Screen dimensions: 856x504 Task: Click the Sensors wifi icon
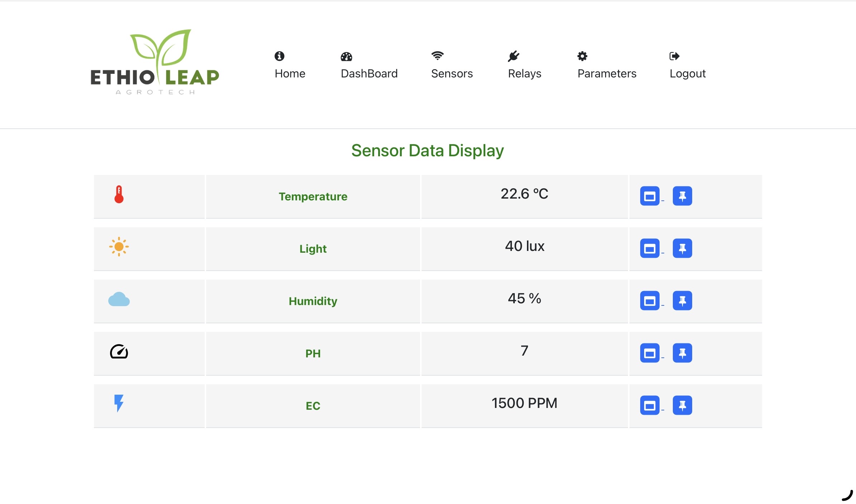click(437, 56)
